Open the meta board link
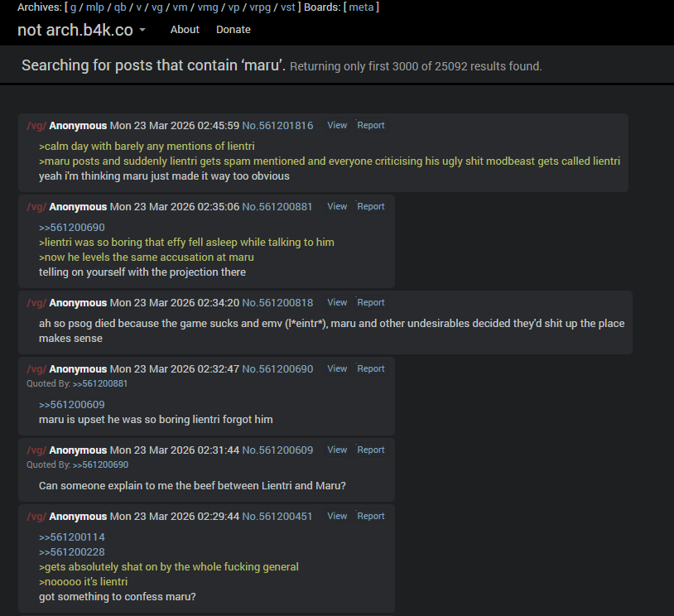This screenshot has width=674, height=616. click(361, 7)
